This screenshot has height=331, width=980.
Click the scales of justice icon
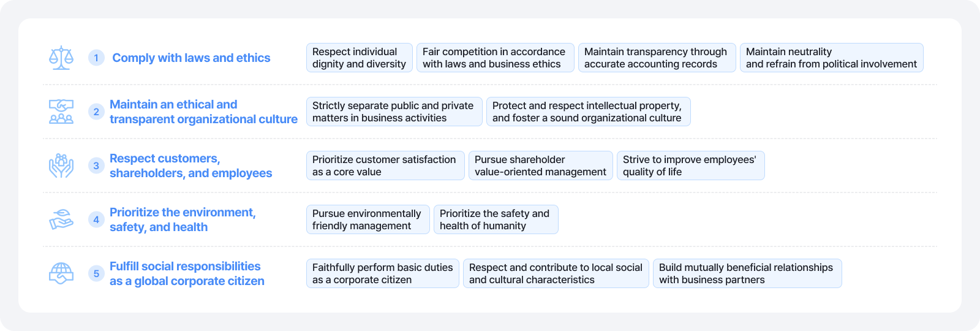61,58
